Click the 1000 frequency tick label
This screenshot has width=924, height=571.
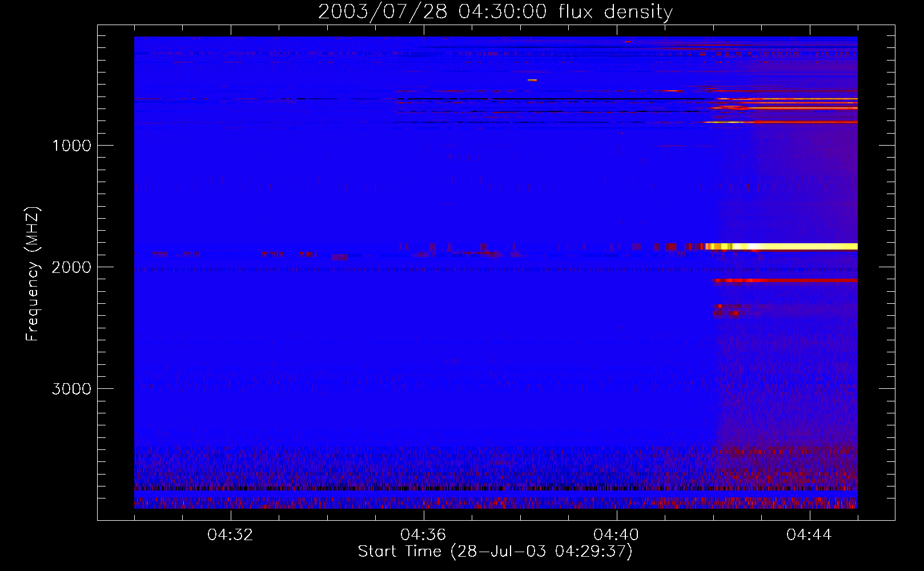click(x=71, y=146)
